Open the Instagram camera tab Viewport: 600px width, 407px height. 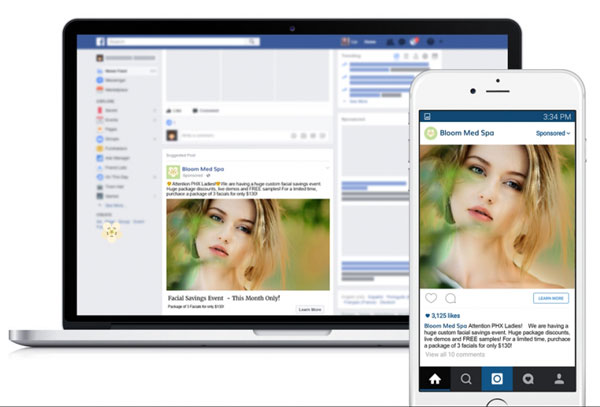(x=496, y=380)
